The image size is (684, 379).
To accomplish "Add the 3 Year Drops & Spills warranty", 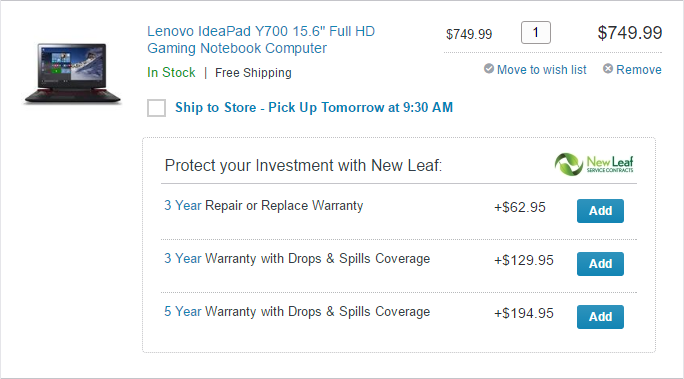I will 600,264.
